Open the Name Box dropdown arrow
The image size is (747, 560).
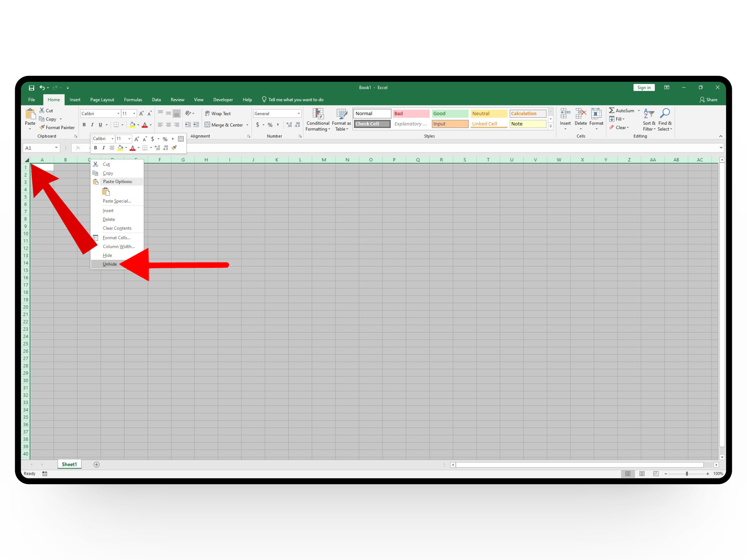[x=56, y=148]
